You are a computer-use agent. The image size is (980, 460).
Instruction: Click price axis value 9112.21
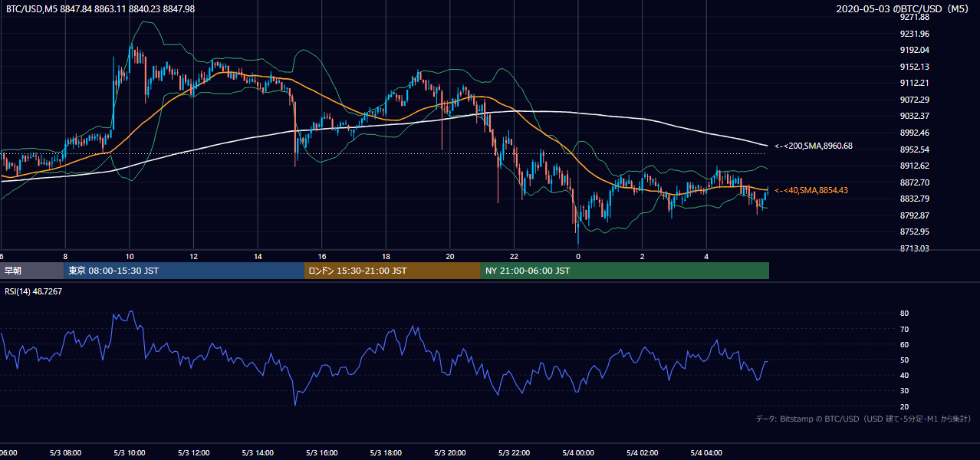click(915, 83)
